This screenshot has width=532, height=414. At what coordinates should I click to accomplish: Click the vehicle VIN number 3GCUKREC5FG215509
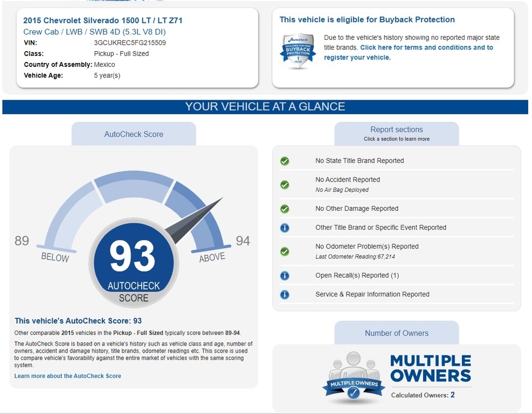click(x=130, y=43)
